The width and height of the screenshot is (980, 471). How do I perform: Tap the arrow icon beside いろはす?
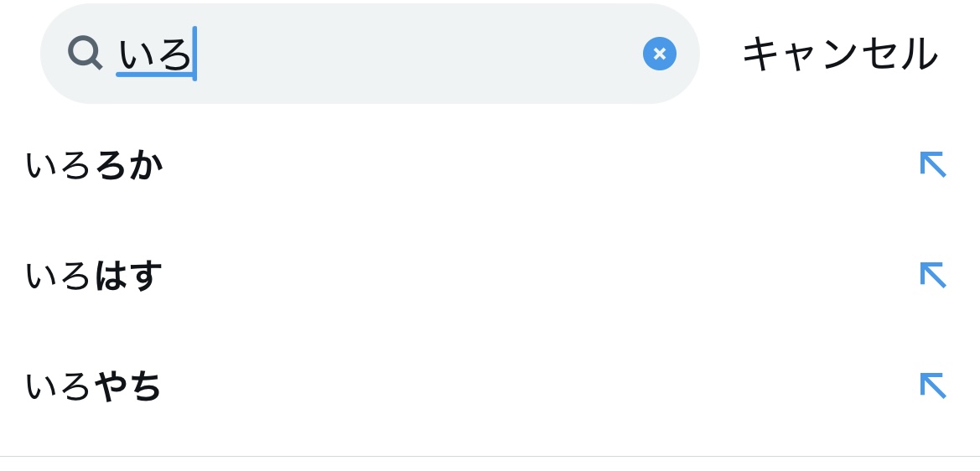pyautogui.click(x=932, y=275)
